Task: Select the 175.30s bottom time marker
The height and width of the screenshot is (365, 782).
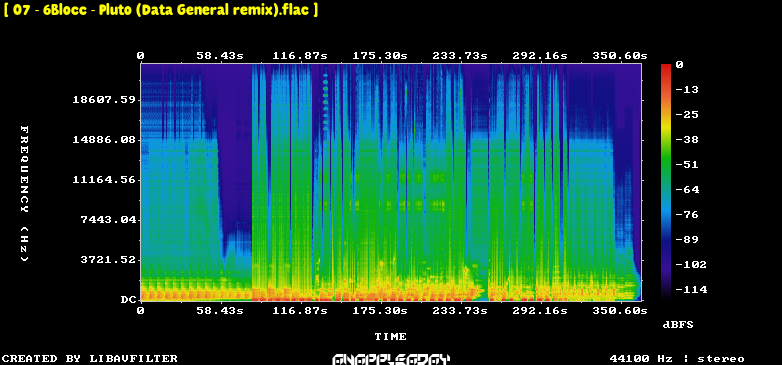Action: [x=380, y=311]
